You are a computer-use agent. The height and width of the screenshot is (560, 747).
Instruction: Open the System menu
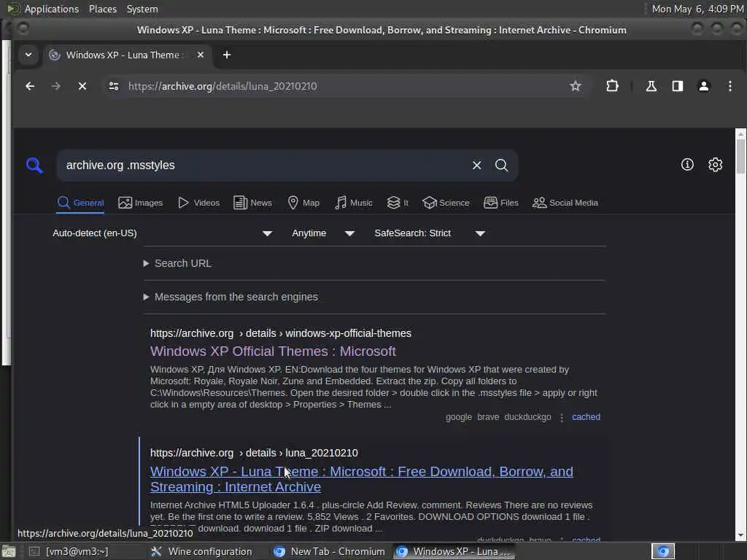(142, 9)
